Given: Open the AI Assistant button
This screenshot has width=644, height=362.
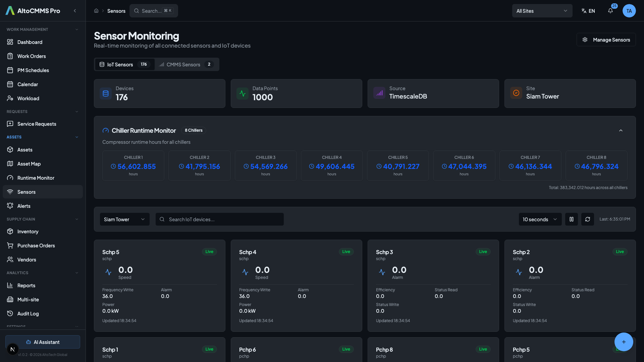Looking at the screenshot, I should (x=43, y=342).
